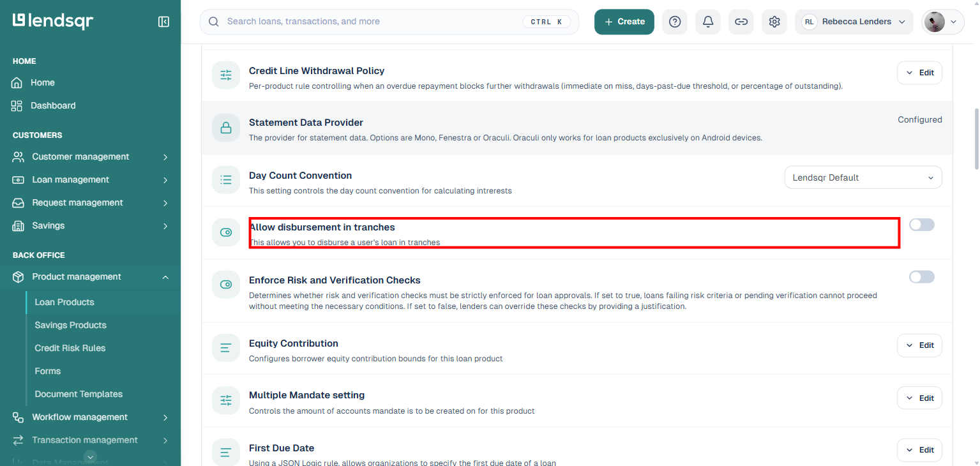Click the Equity Contribution icon
The width and height of the screenshot is (980, 466).
pyautogui.click(x=226, y=348)
